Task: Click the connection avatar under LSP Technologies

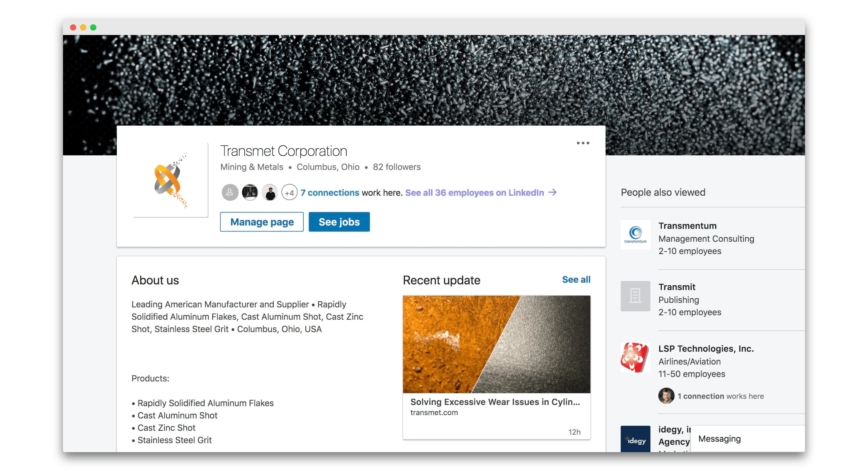Action: 666,396
